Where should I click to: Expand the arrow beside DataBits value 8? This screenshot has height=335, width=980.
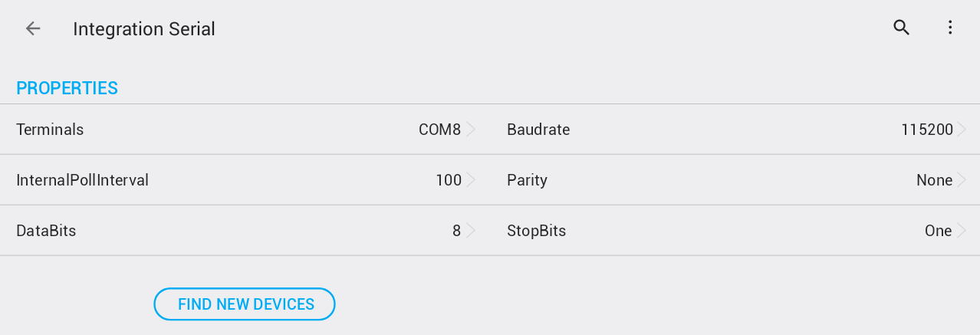[471, 231]
